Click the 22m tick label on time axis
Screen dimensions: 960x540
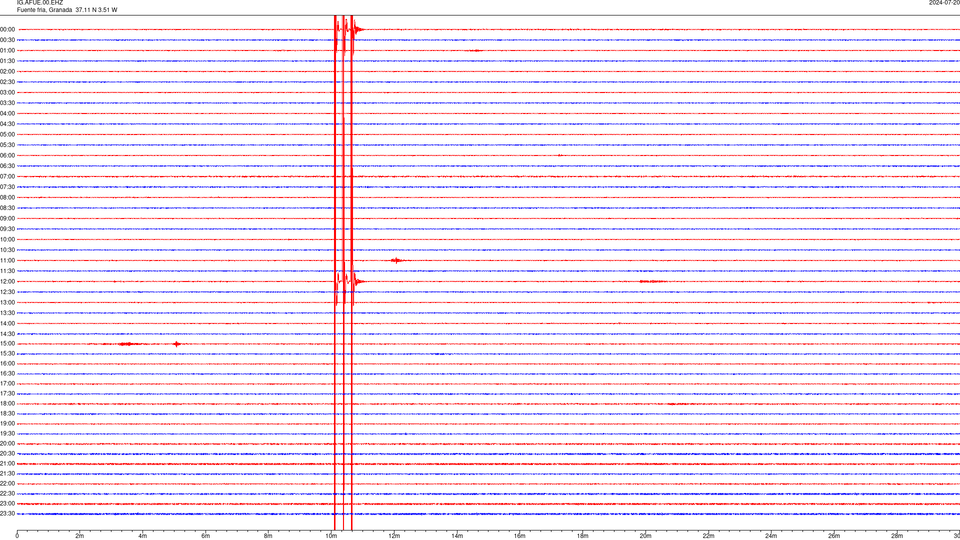click(709, 536)
